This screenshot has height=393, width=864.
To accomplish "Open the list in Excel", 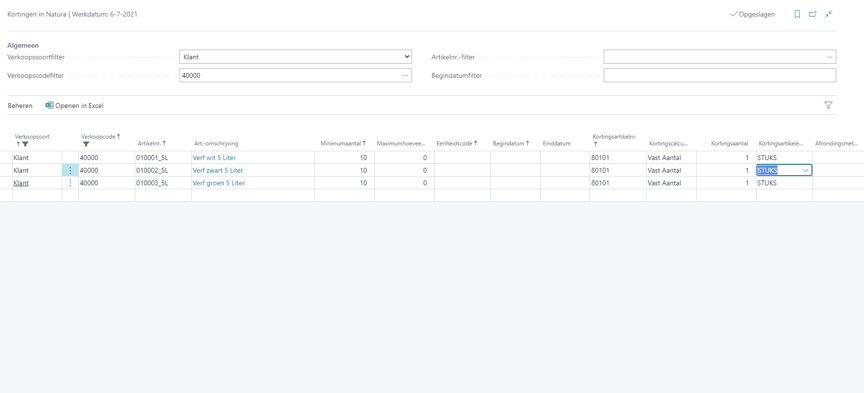I will (x=74, y=105).
